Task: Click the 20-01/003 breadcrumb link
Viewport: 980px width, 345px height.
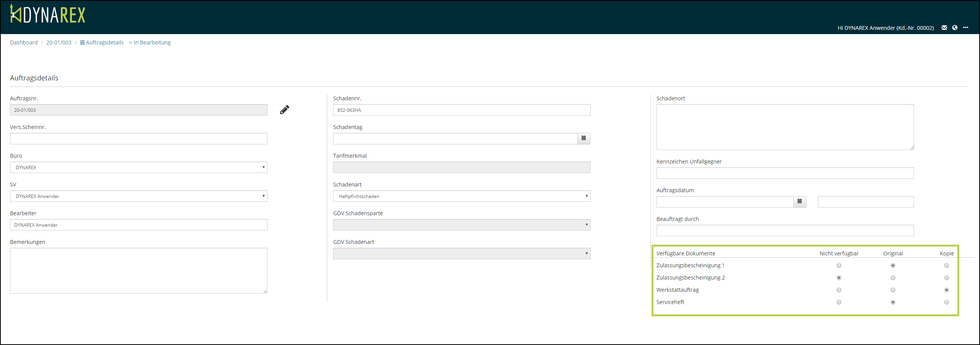Action: point(59,43)
